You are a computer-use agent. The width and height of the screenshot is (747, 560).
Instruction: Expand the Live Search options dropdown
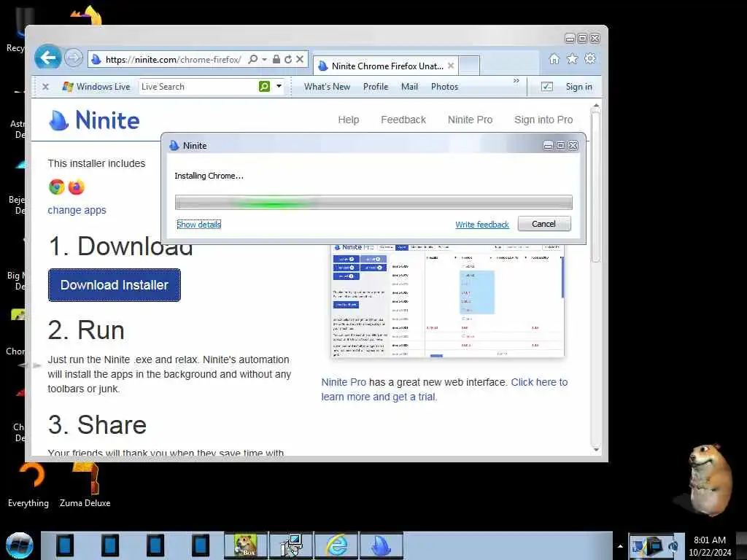(x=279, y=86)
